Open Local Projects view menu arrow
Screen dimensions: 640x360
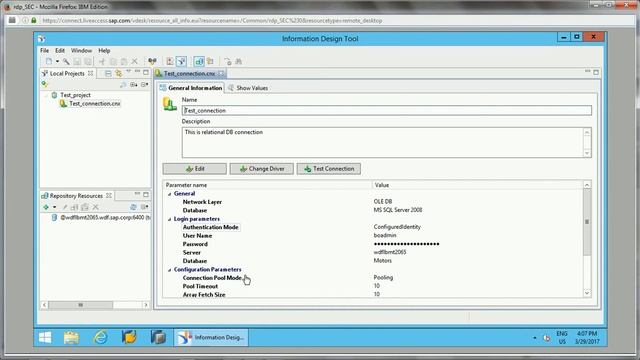coord(129,72)
